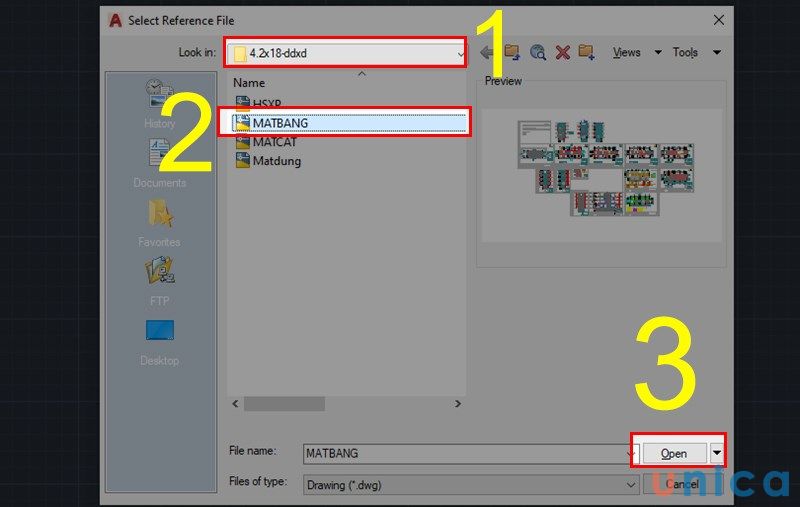Image resolution: width=800 pixels, height=507 pixels.
Task: Open the Tools menu
Action: coord(685,52)
